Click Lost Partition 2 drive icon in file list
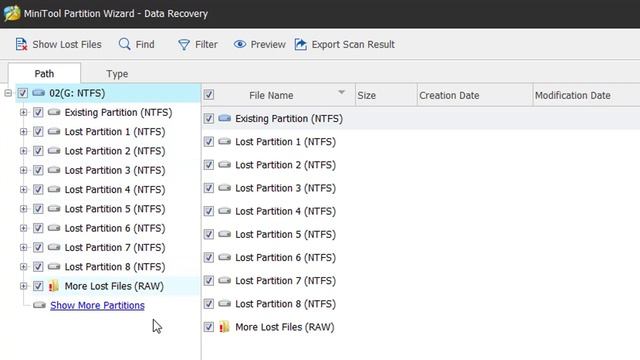Viewport: 640px width, 360px height. point(224,165)
